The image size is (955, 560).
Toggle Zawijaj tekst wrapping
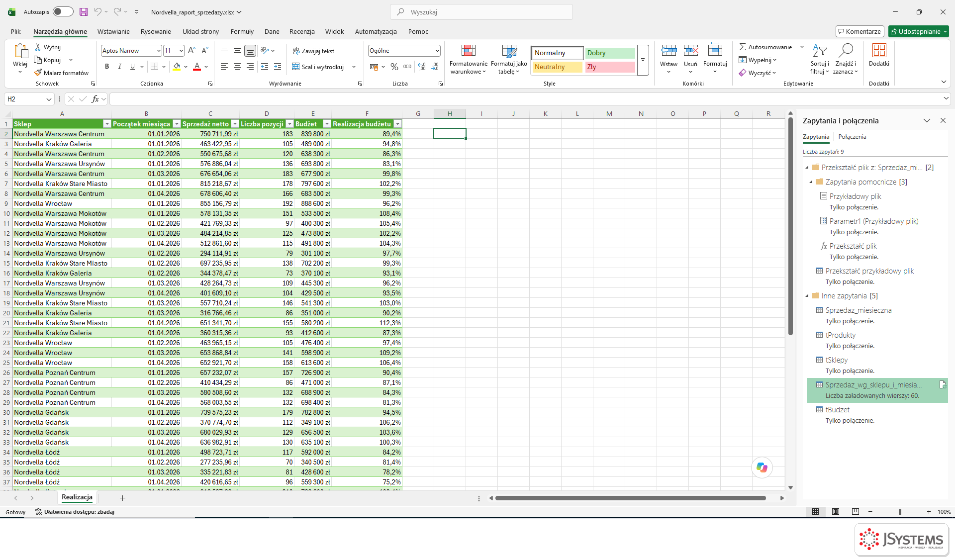pyautogui.click(x=313, y=51)
